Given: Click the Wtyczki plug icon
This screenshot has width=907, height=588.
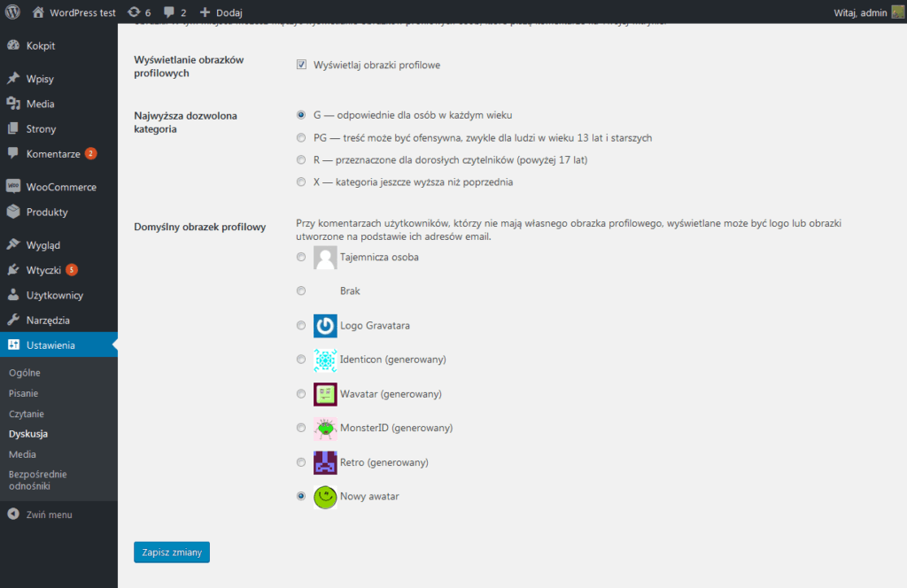Looking at the screenshot, I should 13,269.
